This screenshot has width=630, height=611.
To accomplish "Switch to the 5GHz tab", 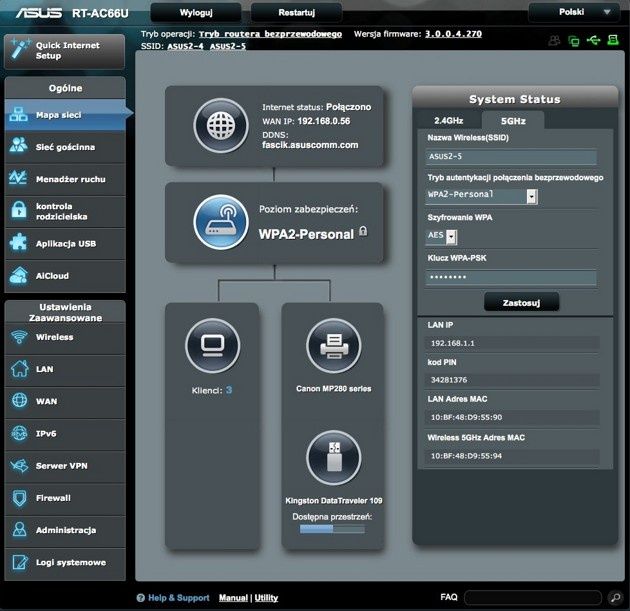I will coord(513,121).
